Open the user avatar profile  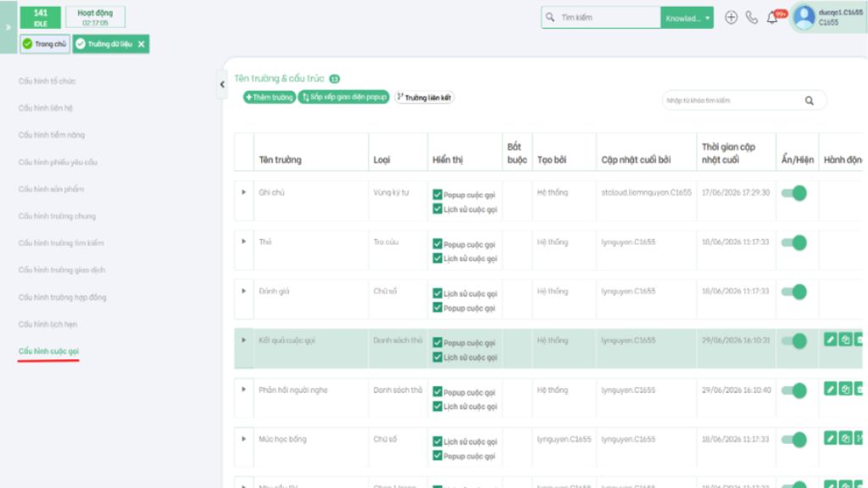pyautogui.click(x=804, y=17)
